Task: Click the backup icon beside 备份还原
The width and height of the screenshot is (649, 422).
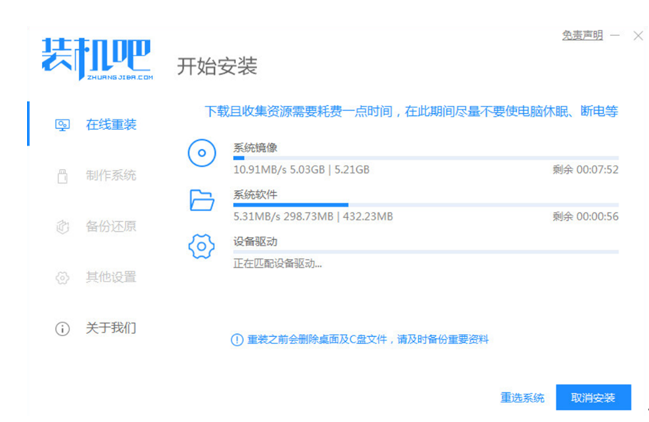Action: tap(62, 227)
